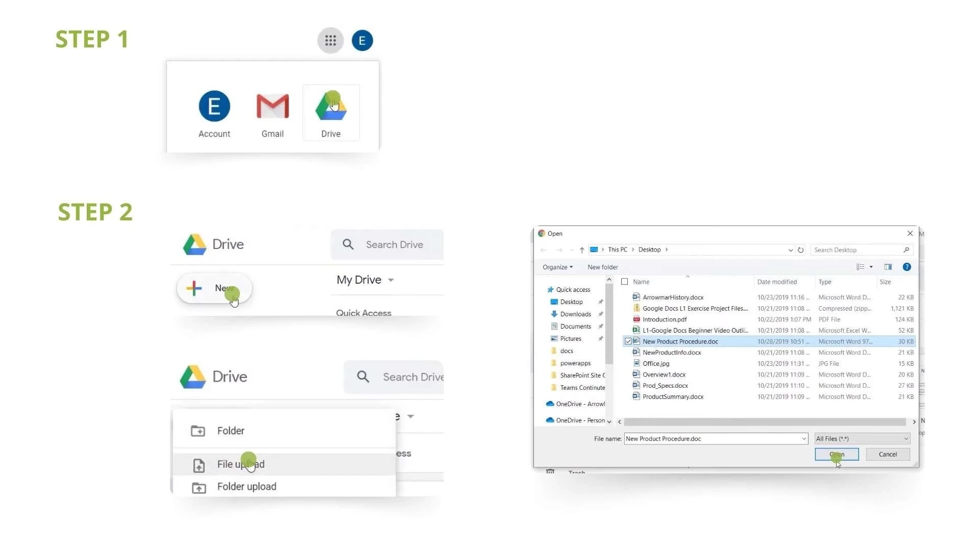Image resolution: width=980 pixels, height=551 pixels.
Task: Click the Drive logo beside the New button
Action: pyautogui.click(x=194, y=245)
